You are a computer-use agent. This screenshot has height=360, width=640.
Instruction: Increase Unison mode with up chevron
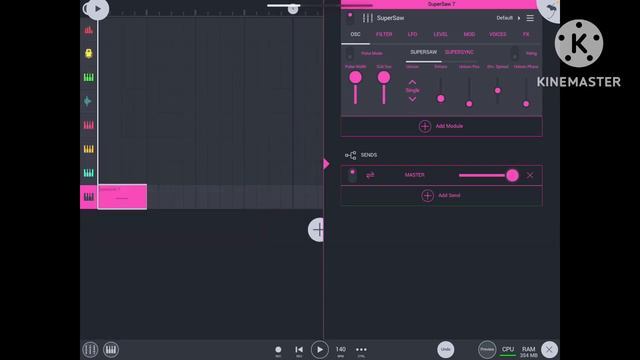click(x=412, y=82)
